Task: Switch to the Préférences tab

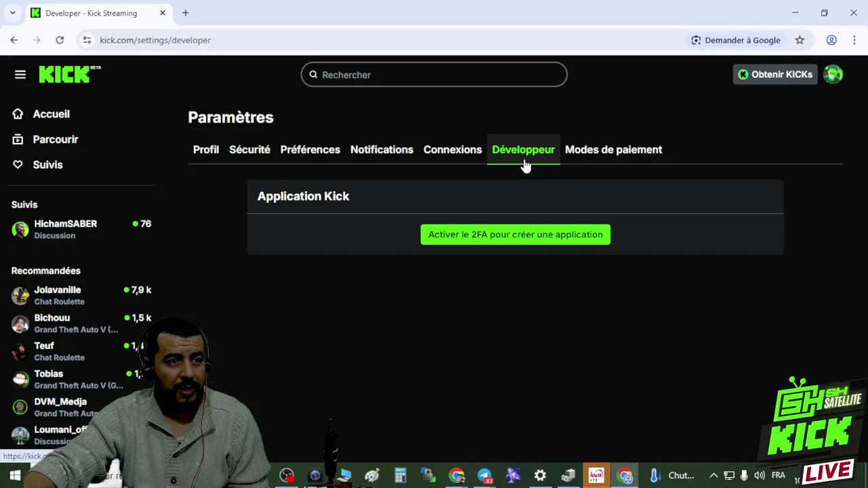Action: 310,150
